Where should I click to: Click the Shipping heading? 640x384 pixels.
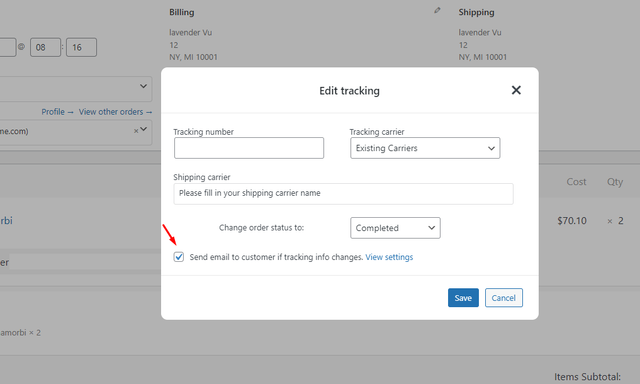click(x=476, y=12)
